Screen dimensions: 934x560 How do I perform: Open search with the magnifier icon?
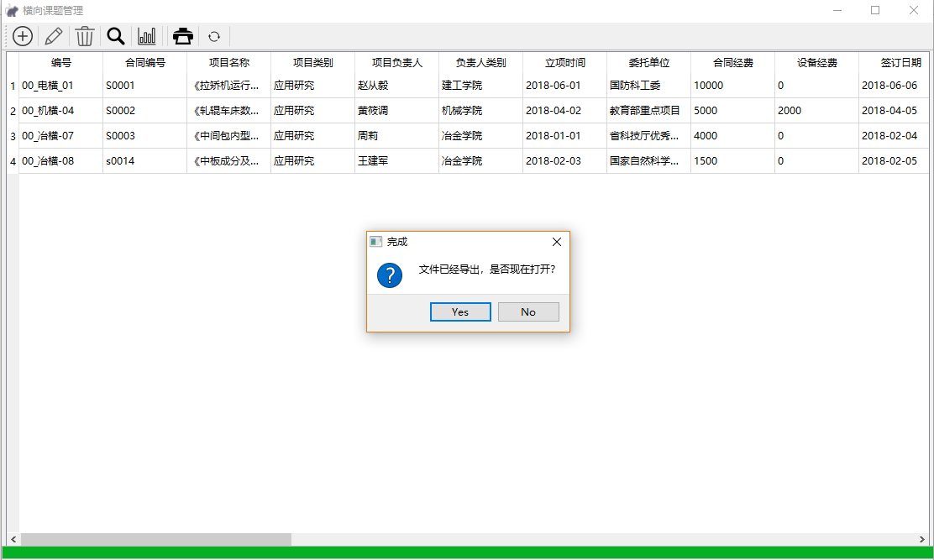tap(115, 36)
